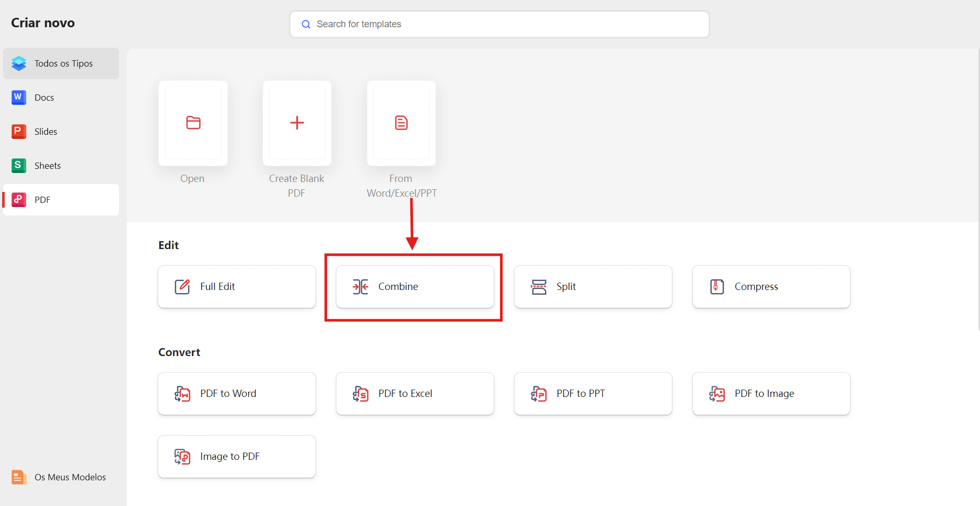
Task: Open the Split PDF tool
Action: point(592,286)
